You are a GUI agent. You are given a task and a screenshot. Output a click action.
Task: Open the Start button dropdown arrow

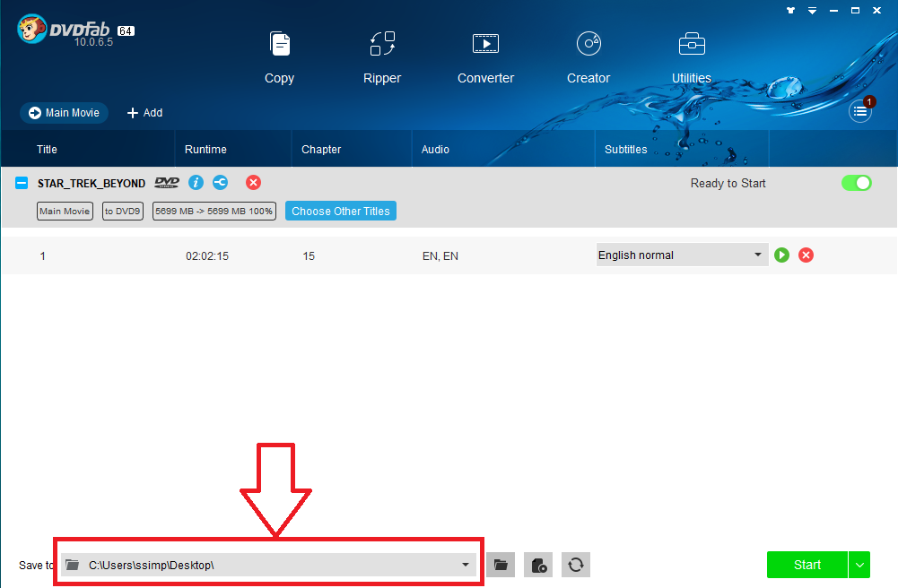[x=859, y=565]
